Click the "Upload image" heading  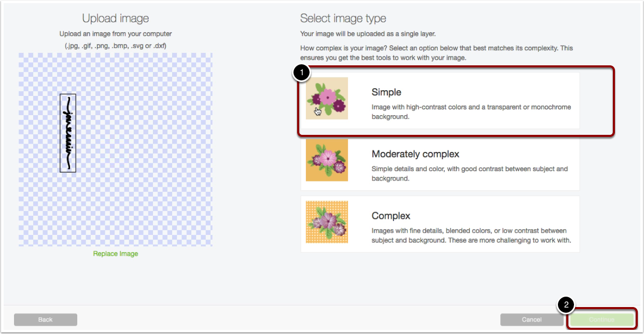click(x=116, y=19)
